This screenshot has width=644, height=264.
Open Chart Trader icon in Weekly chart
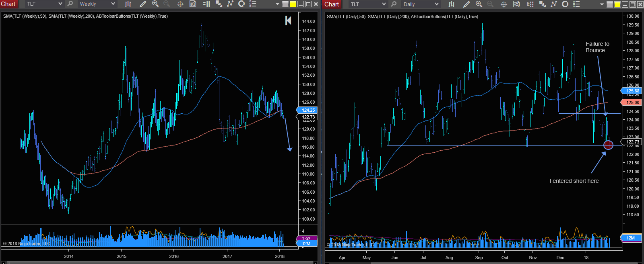pyautogui.click(x=206, y=4)
